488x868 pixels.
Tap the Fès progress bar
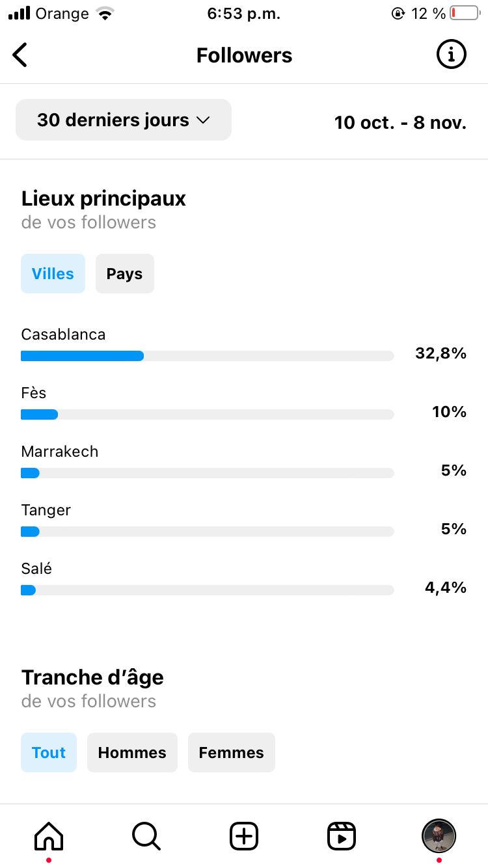point(208,414)
